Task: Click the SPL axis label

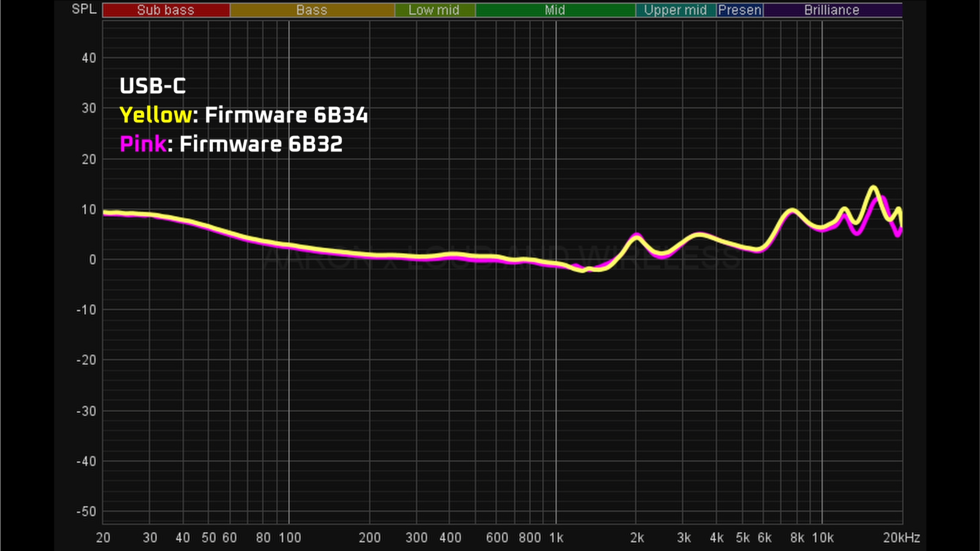Action: (85, 9)
